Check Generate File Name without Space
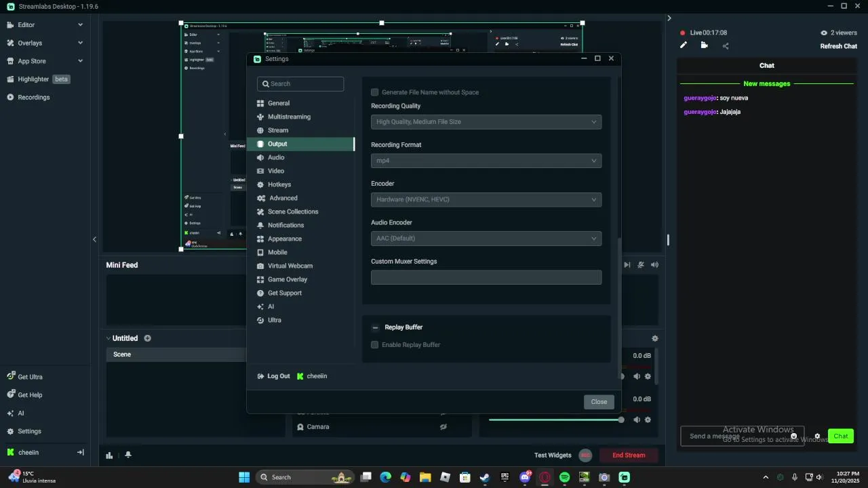Image resolution: width=868 pixels, height=488 pixels. pyautogui.click(x=374, y=92)
